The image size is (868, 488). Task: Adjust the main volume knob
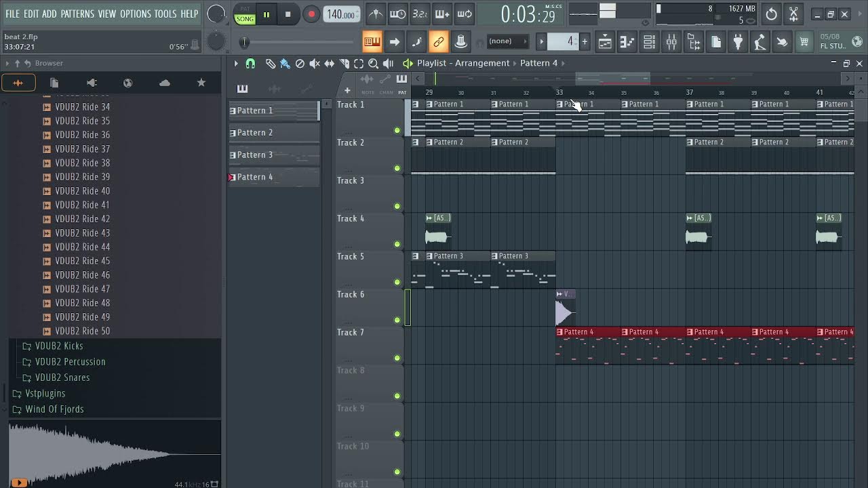point(216,14)
